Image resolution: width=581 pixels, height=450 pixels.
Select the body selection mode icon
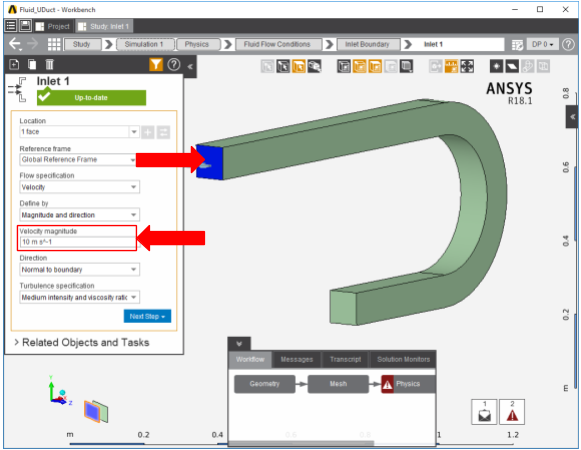point(314,66)
